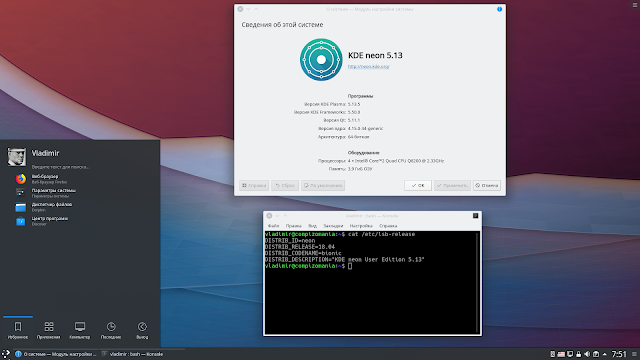This screenshot has height=360, width=640.
Task: Click the KDE neon 5.13 heading
Action: coord(375,55)
